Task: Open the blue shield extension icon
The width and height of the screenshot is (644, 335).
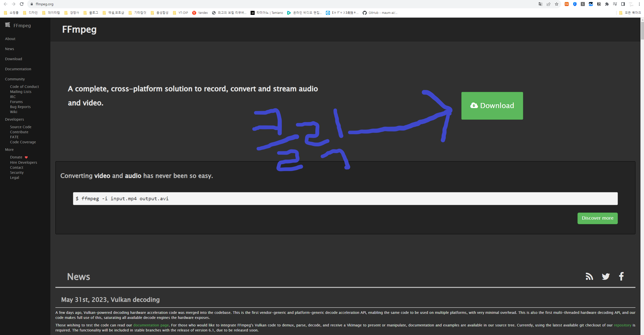Action: 575,4
